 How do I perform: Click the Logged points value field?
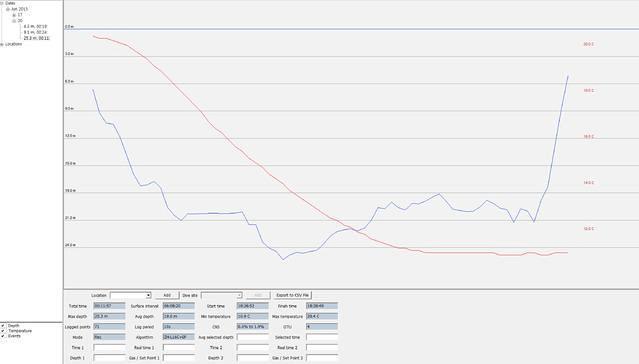(x=109, y=326)
